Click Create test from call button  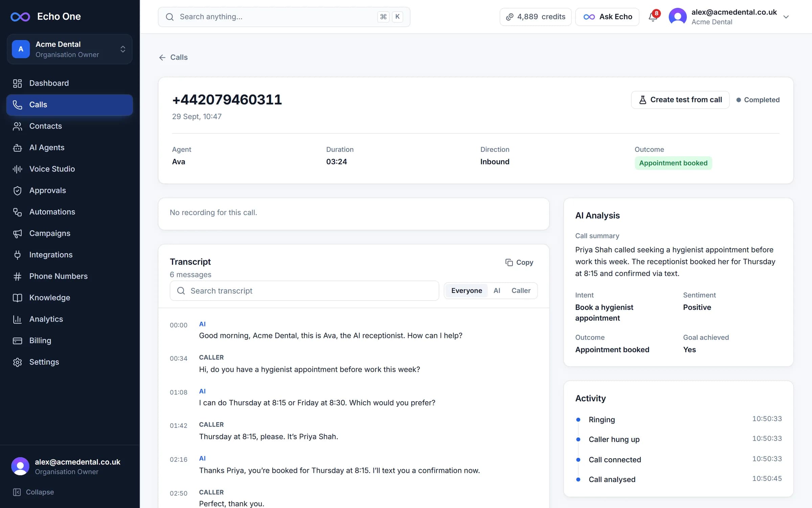coord(680,100)
